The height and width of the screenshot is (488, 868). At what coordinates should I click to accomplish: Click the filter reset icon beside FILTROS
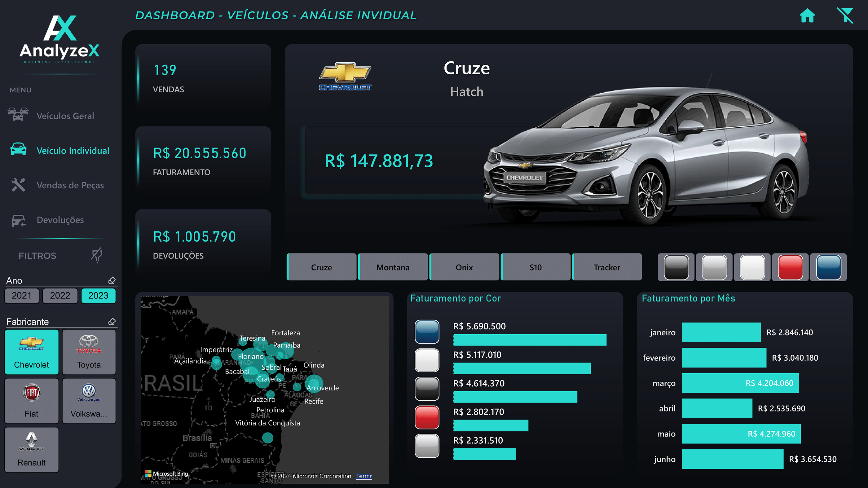[97, 255]
